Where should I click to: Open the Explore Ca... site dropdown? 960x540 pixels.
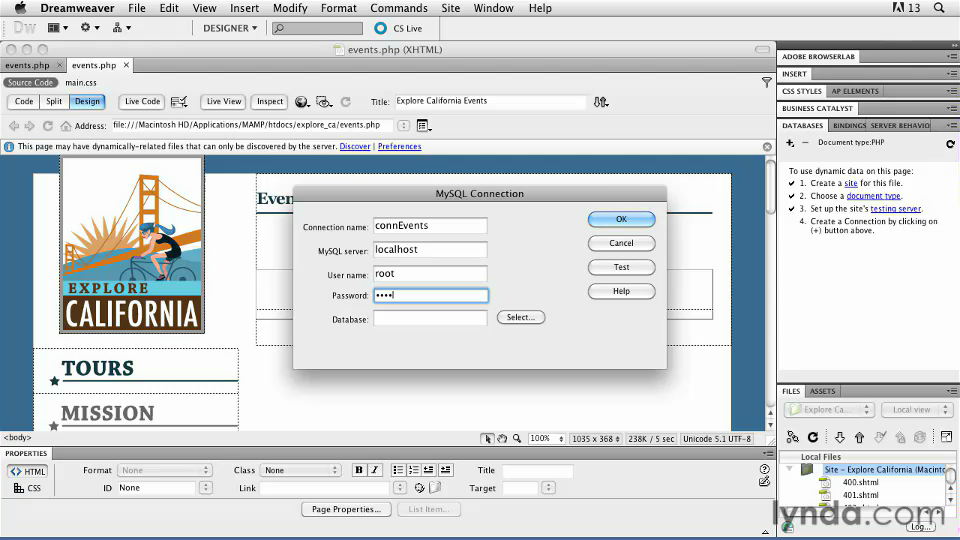pos(830,410)
